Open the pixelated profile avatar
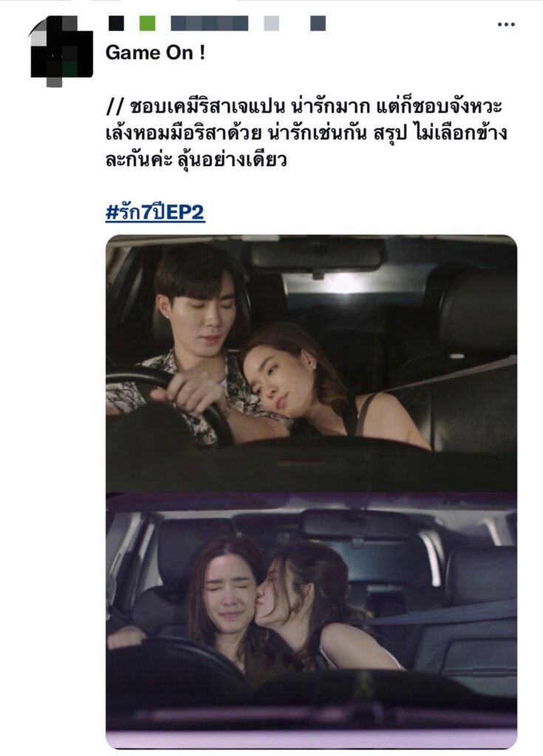543x756 pixels. click(61, 51)
